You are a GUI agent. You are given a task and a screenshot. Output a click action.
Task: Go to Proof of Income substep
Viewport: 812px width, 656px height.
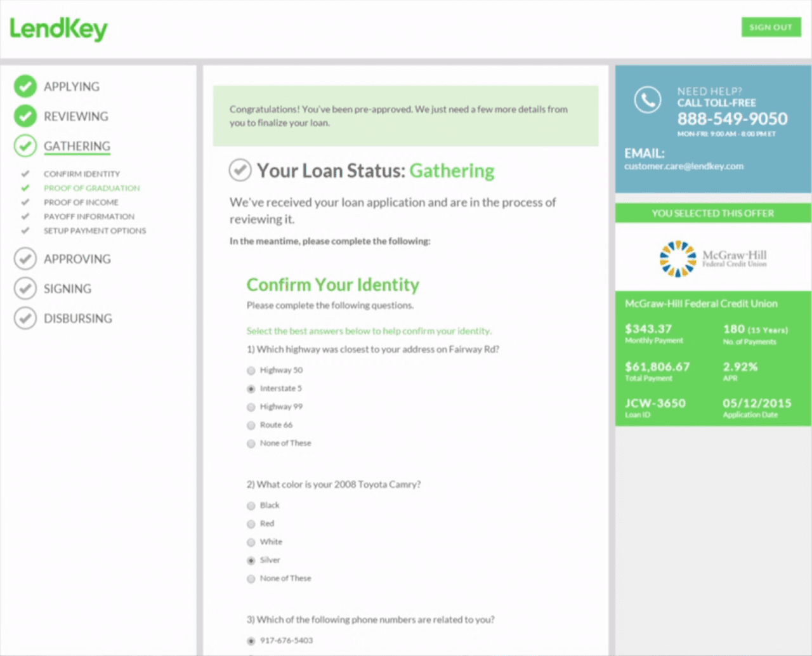(x=81, y=202)
